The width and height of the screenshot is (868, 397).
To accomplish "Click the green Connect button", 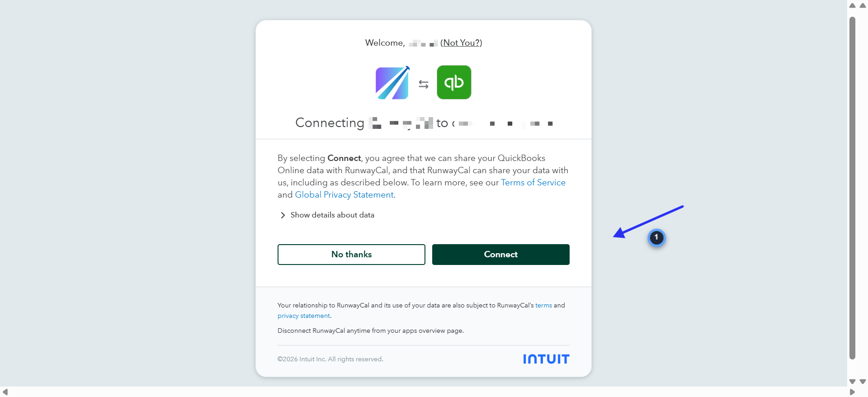I will tap(500, 255).
